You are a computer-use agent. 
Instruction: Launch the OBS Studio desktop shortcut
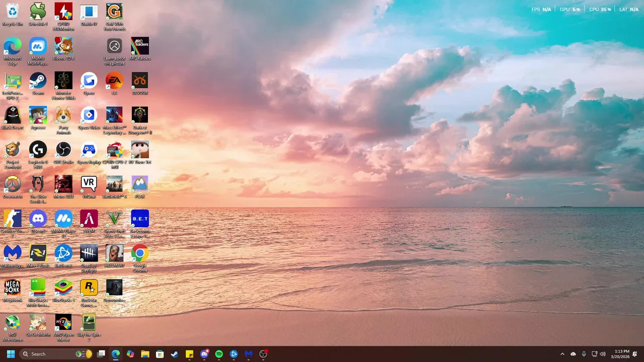63,153
